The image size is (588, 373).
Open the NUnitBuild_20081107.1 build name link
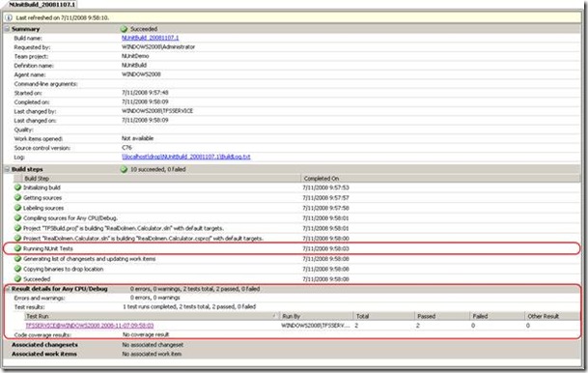150,38
